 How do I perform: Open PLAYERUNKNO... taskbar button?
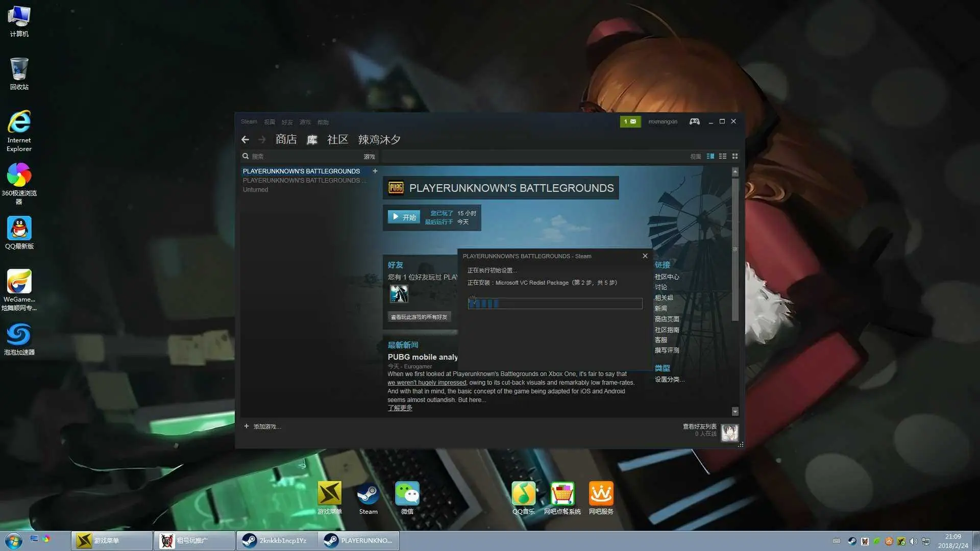pos(359,541)
